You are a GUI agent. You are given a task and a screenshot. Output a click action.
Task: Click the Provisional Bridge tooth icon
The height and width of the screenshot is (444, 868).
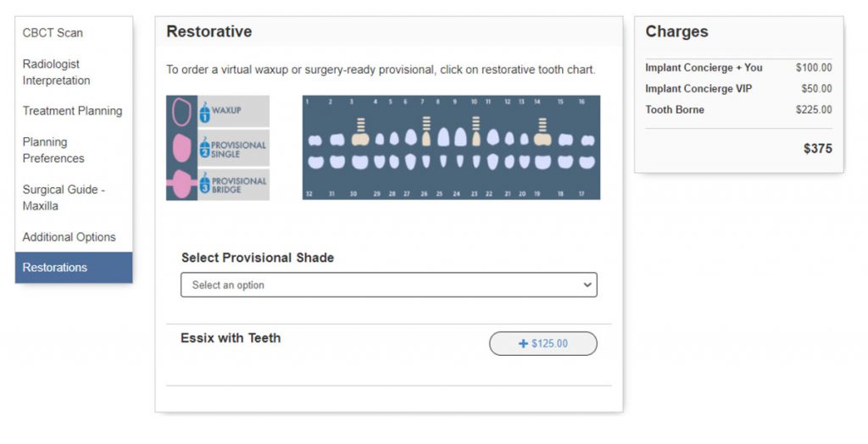click(x=181, y=184)
